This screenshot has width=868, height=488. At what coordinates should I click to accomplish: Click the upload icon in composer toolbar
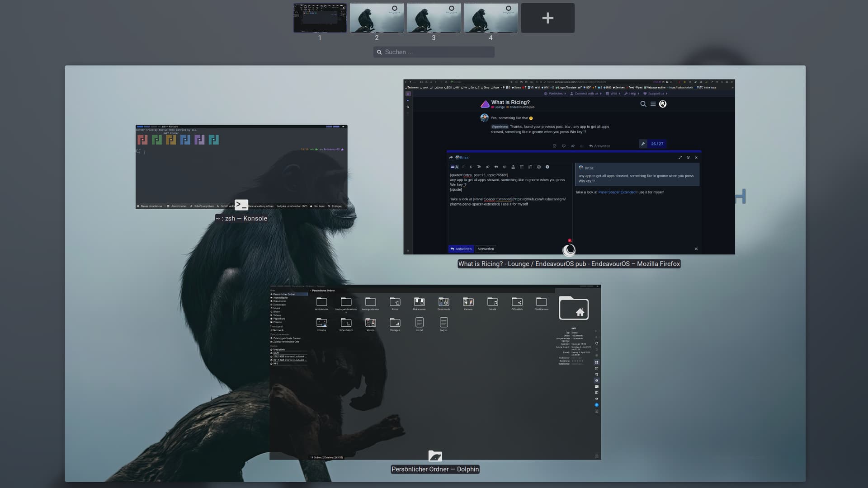(513, 167)
